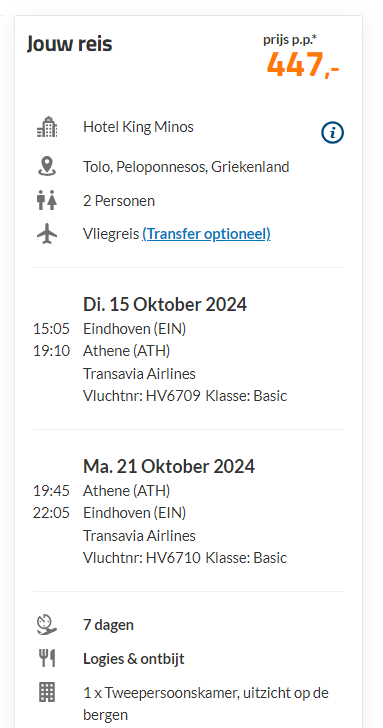Click flight number HV6709 text
Image resolution: width=383 pixels, height=728 pixels.
pyautogui.click(x=173, y=396)
